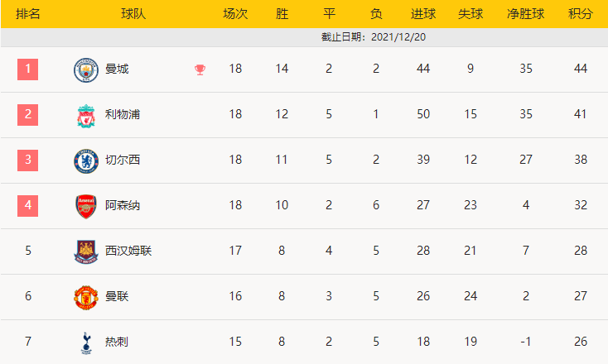Click the 进球 column header

pyautogui.click(x=423, y=15)
